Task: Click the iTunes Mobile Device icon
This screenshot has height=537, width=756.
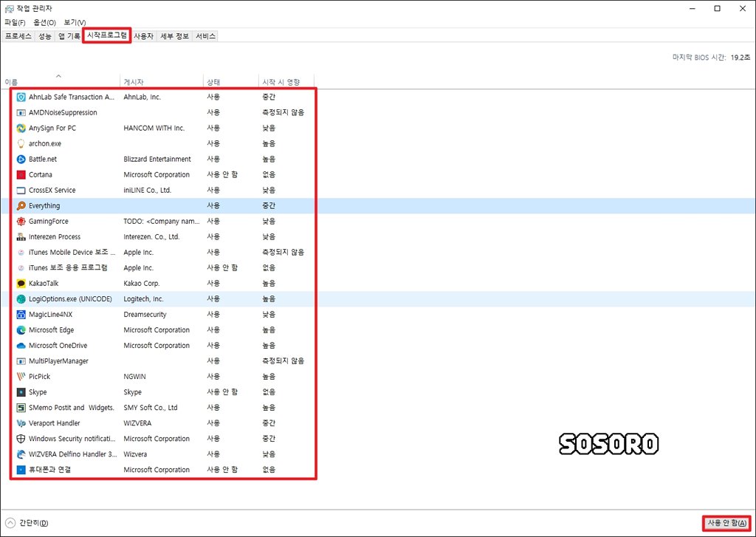Action: 21,253
